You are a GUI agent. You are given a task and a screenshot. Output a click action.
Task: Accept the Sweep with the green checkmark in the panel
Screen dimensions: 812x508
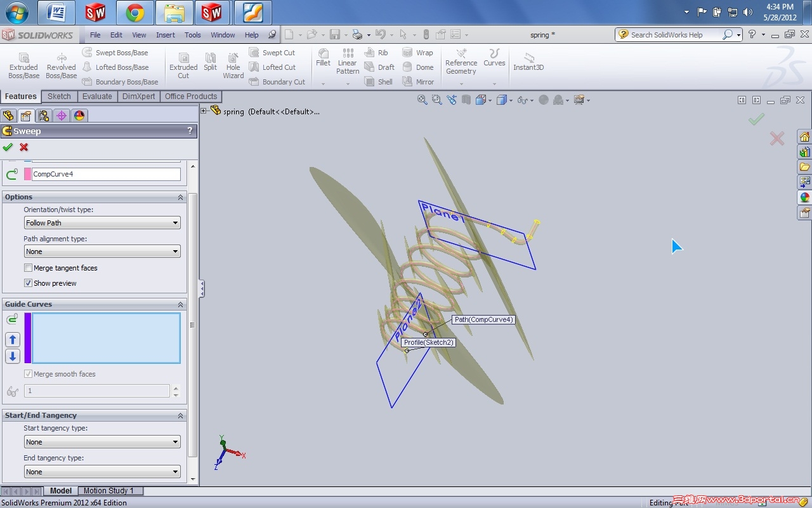click(x=8, y=147)
